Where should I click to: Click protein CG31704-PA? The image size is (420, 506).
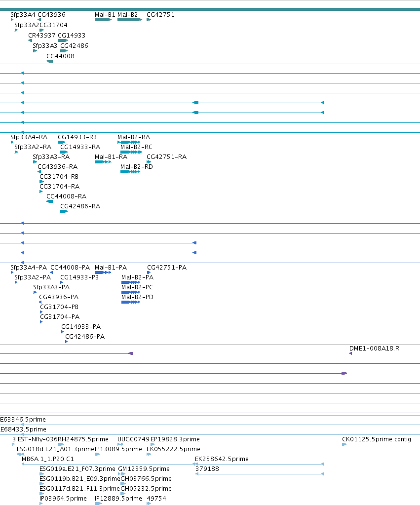[x=41, y=322]
